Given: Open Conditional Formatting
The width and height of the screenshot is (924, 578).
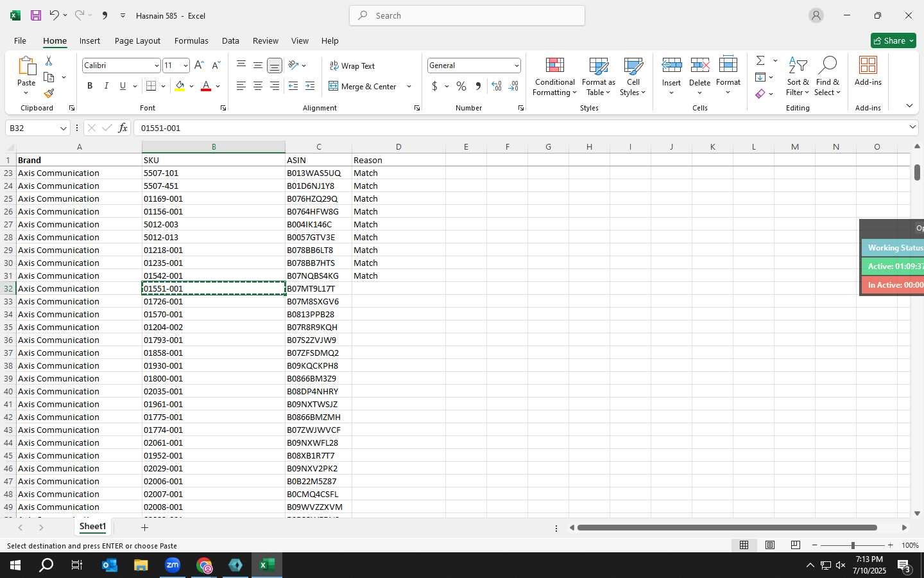Looking at the screenshot, I should point(554,76).
